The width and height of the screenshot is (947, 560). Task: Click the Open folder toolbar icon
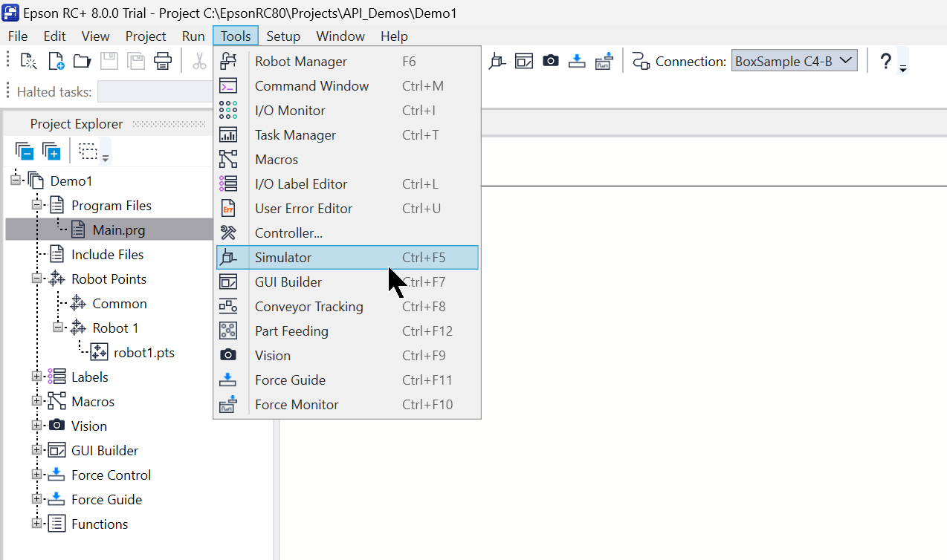[x=82, y=62]
